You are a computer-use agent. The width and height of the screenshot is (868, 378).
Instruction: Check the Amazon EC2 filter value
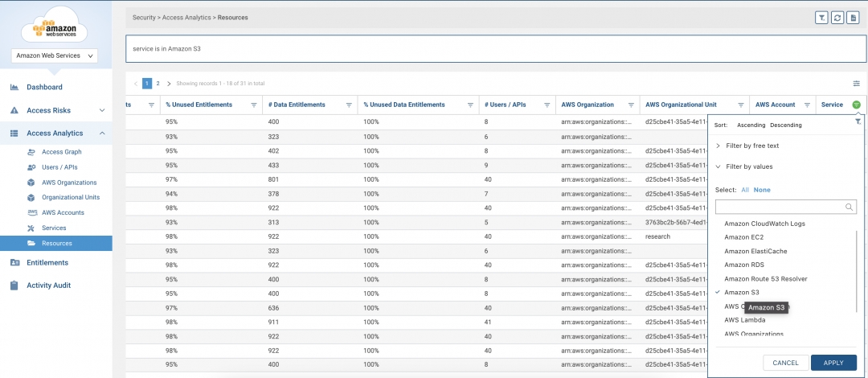(743, 237)
